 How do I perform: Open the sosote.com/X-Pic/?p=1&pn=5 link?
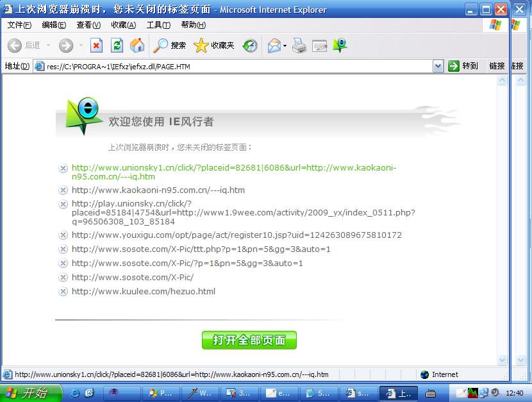point(187,264)
